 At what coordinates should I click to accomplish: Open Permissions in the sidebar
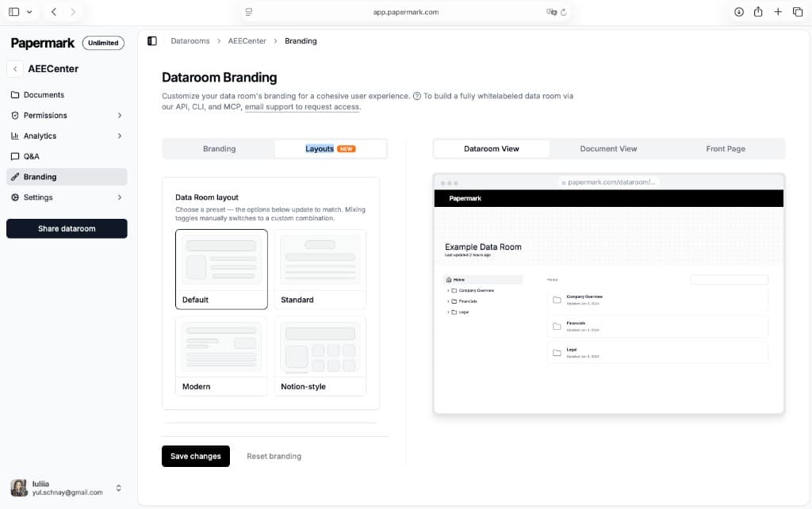pos(67,116)
